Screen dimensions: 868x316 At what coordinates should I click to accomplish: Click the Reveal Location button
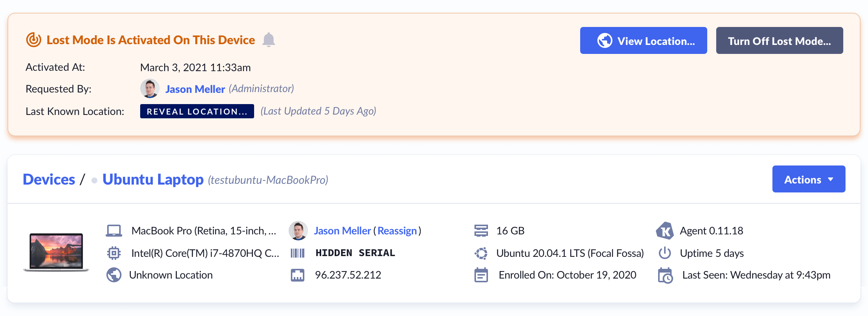point(197,111)
